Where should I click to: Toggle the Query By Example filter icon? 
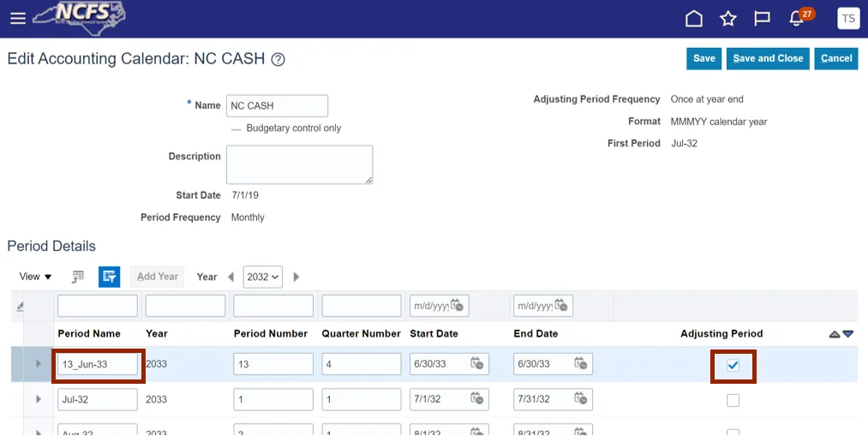109,277
